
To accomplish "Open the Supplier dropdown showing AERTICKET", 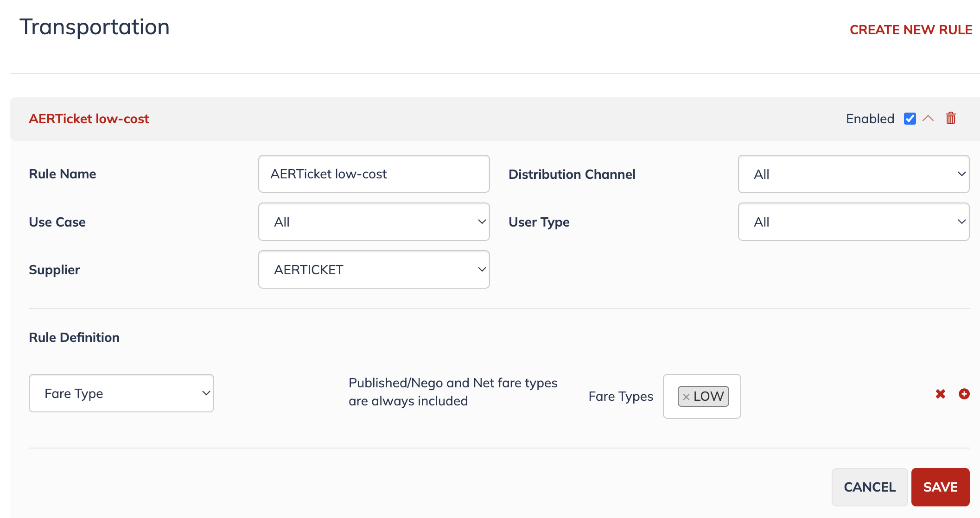I will coord(374,270).
